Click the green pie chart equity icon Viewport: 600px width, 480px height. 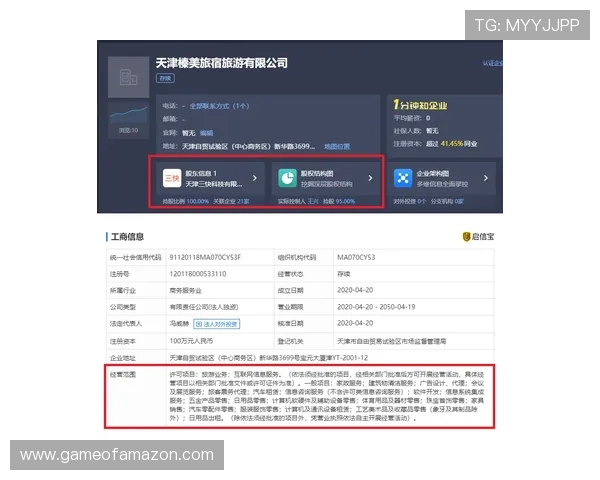click(x=287, y=178)
